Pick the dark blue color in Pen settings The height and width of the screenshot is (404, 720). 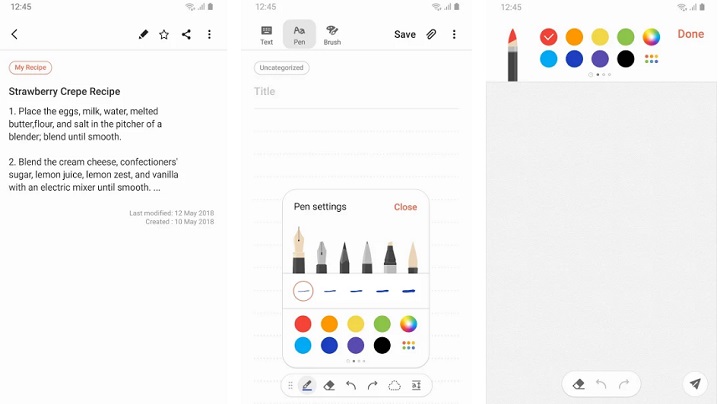pyautogui.click(x=329, y=345)
